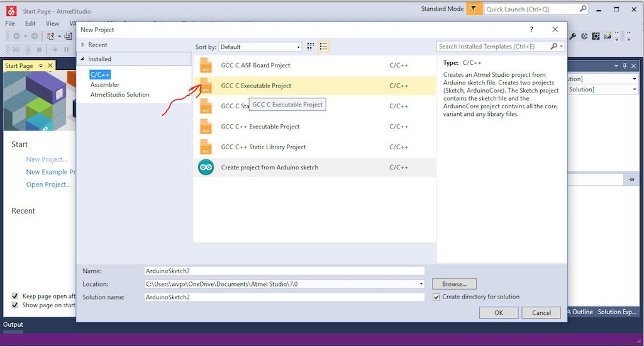This screenshot has height=347, width=644.
Task: Toggle Show page on startup checkbox
Action: (15, 305)
